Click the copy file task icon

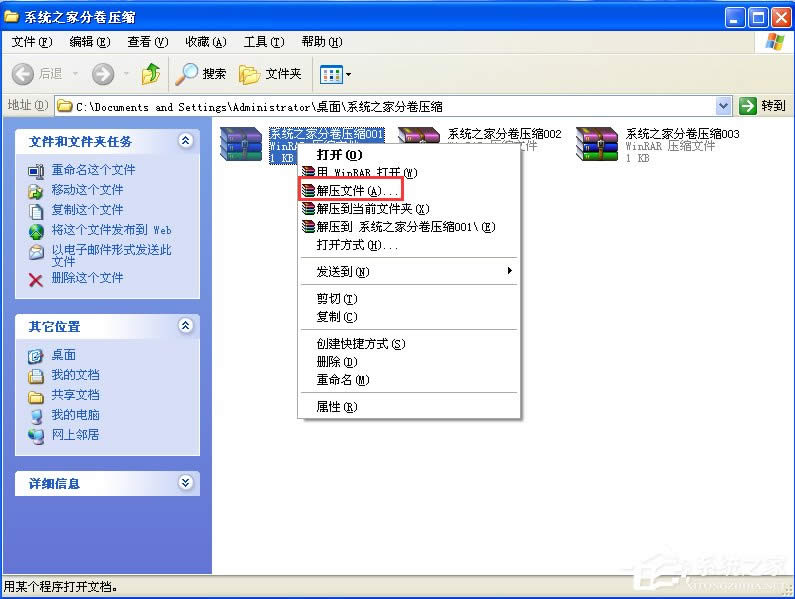36,211
